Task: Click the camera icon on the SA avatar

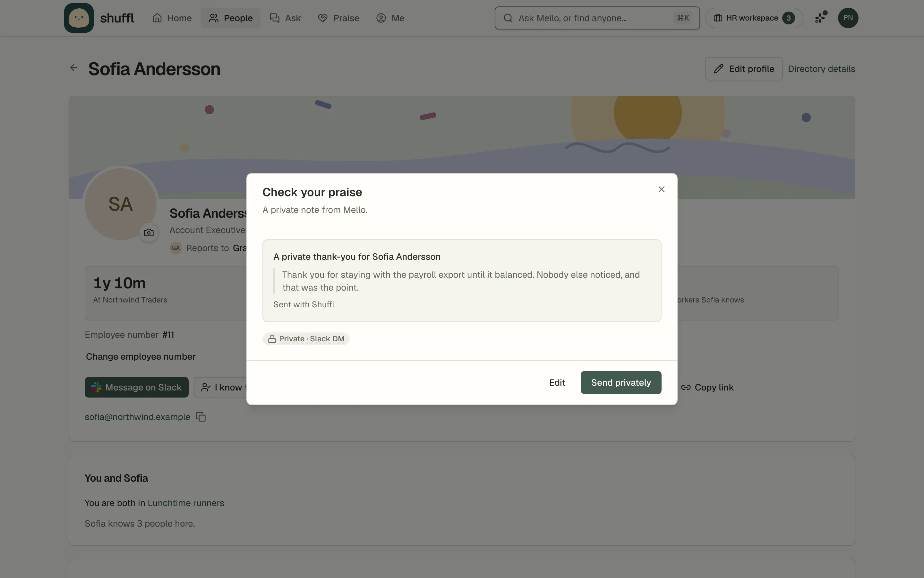Action: tap(149, 232)
